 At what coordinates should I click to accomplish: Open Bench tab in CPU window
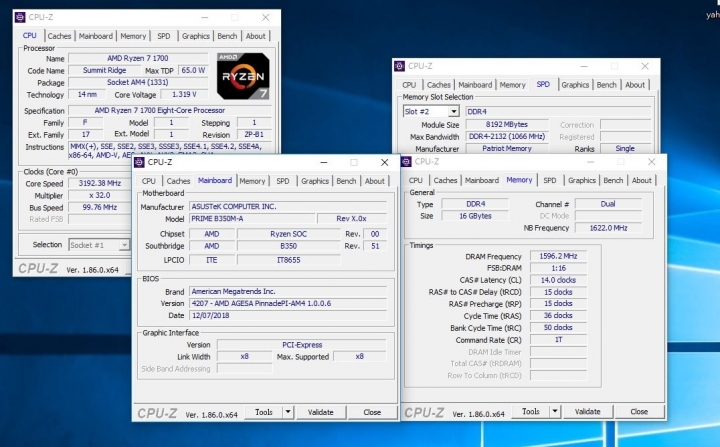(x=227, y=36)
